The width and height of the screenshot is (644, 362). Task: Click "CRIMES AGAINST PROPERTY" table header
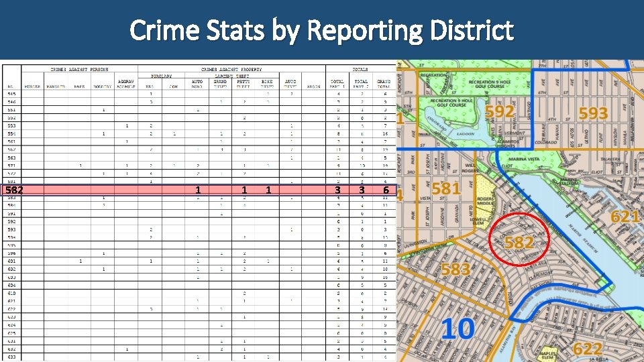(231, 69)
